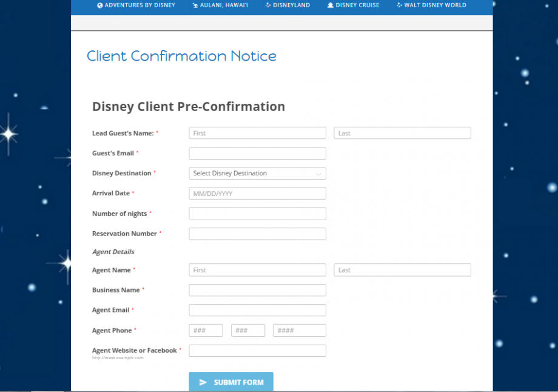Screen dimensions: 558x392
Task: Open the Aulani, Hawai'i menu item
Action: (x=220, y=5)
